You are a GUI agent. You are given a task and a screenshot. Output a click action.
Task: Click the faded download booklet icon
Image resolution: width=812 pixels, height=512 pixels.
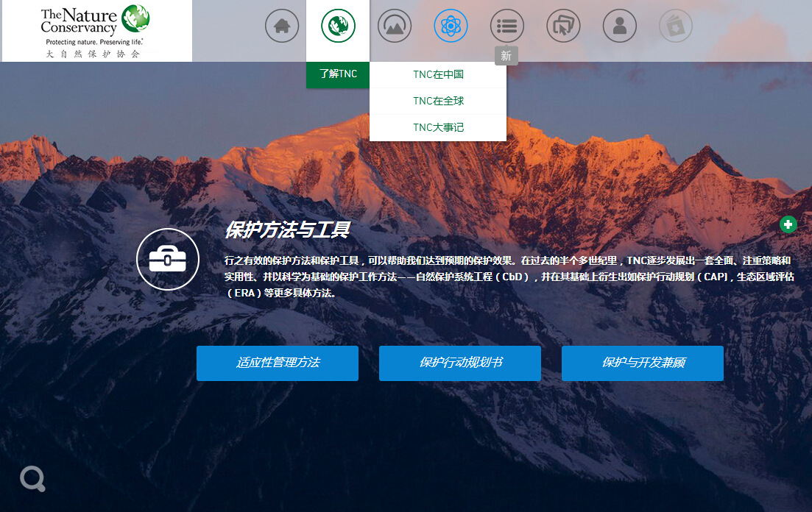point(676,26)
